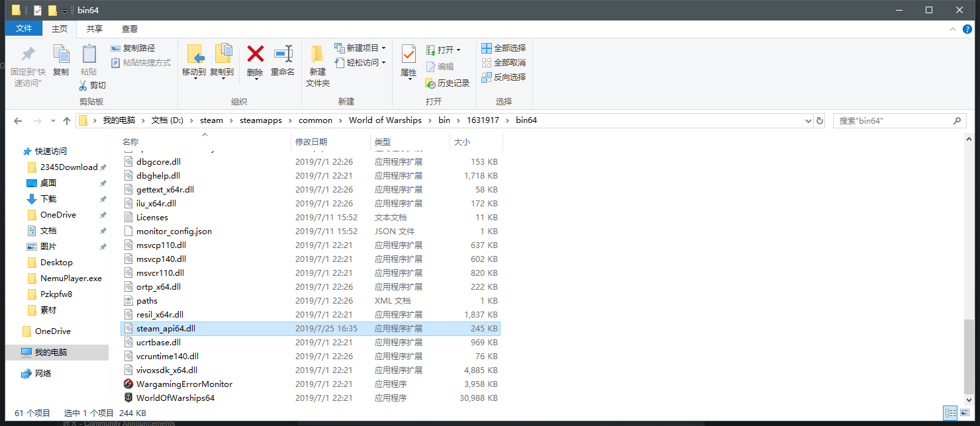
Task: Open the File ribbon tab
Action: click(x=24, y=28)
